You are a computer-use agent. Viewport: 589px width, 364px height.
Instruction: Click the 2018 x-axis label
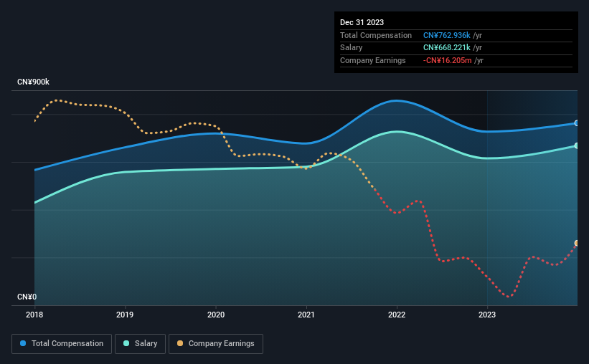[34, 315]
